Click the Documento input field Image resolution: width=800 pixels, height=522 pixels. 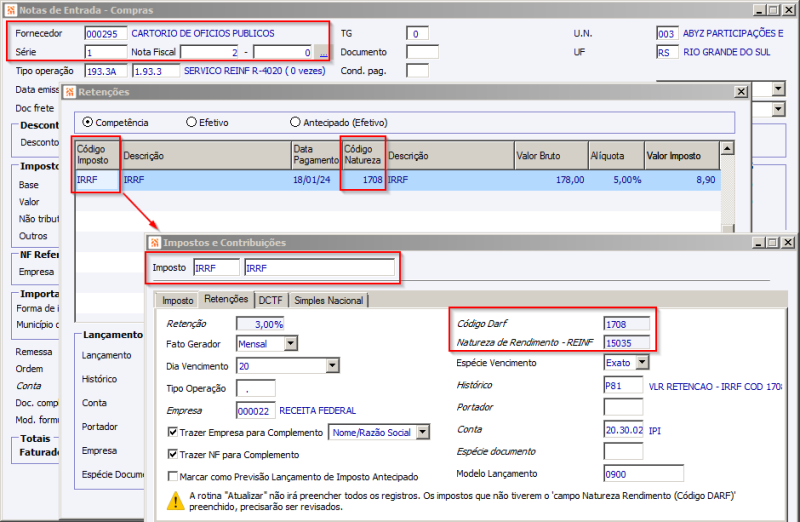422,52
